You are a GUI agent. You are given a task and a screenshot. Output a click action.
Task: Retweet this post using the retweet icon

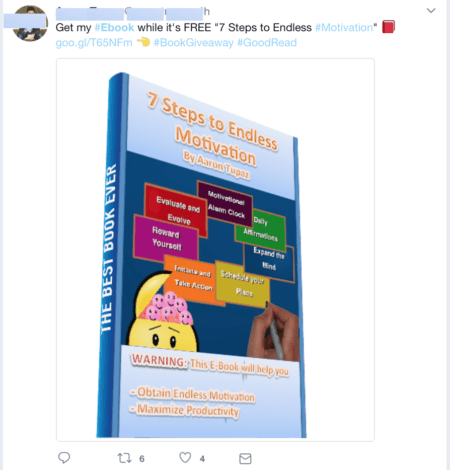[124, 458]
